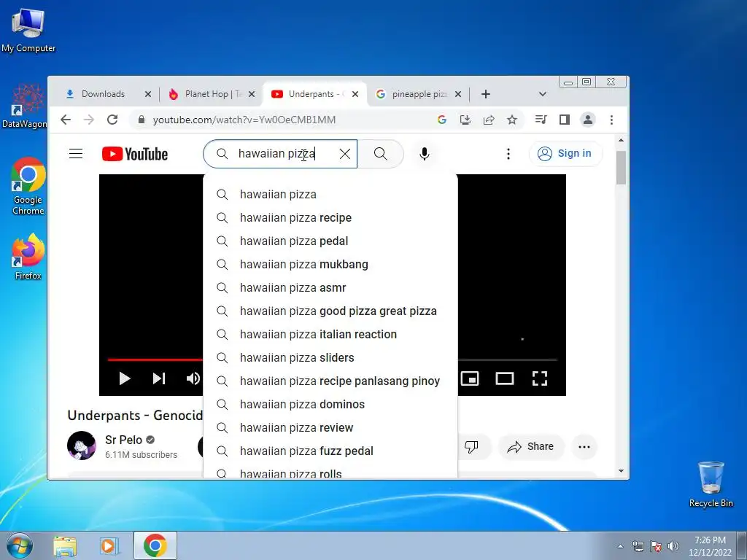
Task: Open Chrome three-dot menu
Action: pyautogui.click(x=612, y=120)
